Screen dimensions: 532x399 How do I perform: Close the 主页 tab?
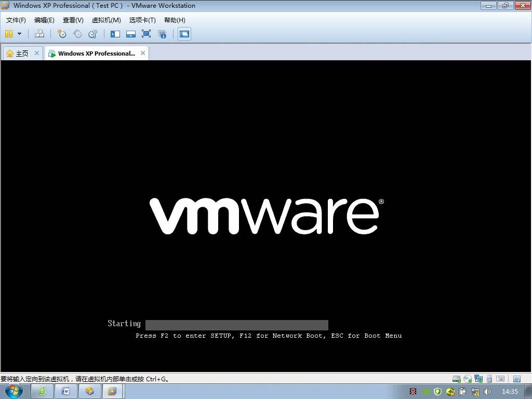(x=37, y=53)
